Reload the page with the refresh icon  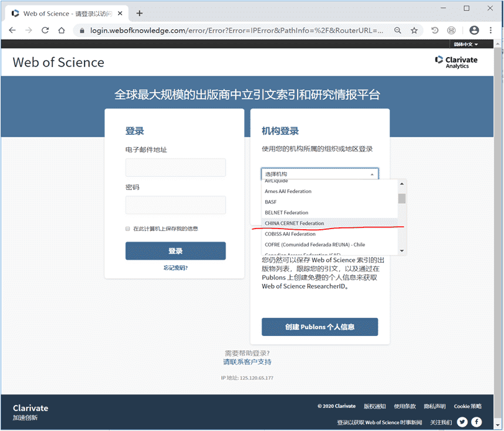45,30
